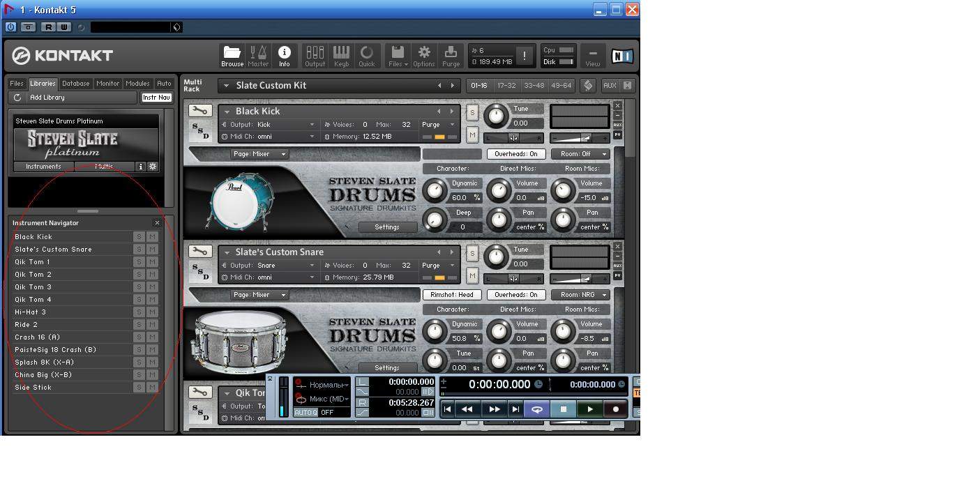
Task: Adjust the Black Kick Dynamic knob
Action: click(435, 190)
